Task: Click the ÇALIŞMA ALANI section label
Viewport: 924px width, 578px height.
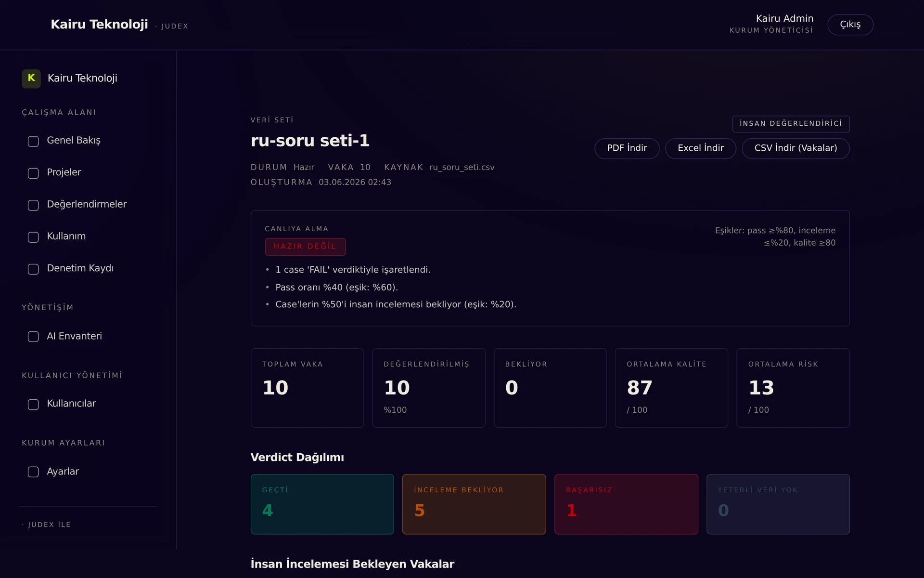Action: [x=59, y=113]
